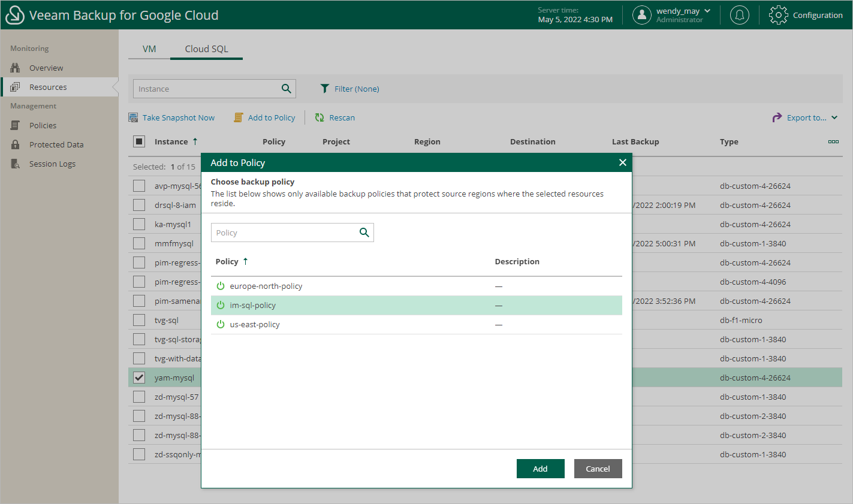Image resolution: width=853 pixels, height=504 pixels.
Task: Click the Description column header
Action: tap(517, 261)
